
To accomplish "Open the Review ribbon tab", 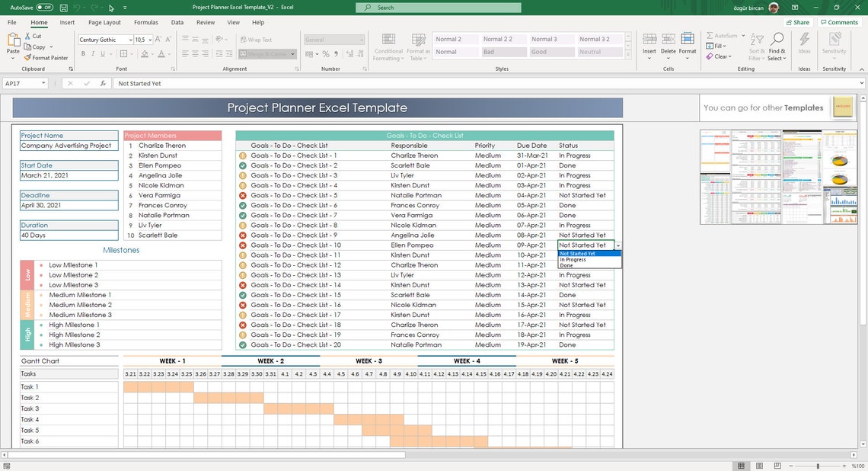I will coord(205,22).
